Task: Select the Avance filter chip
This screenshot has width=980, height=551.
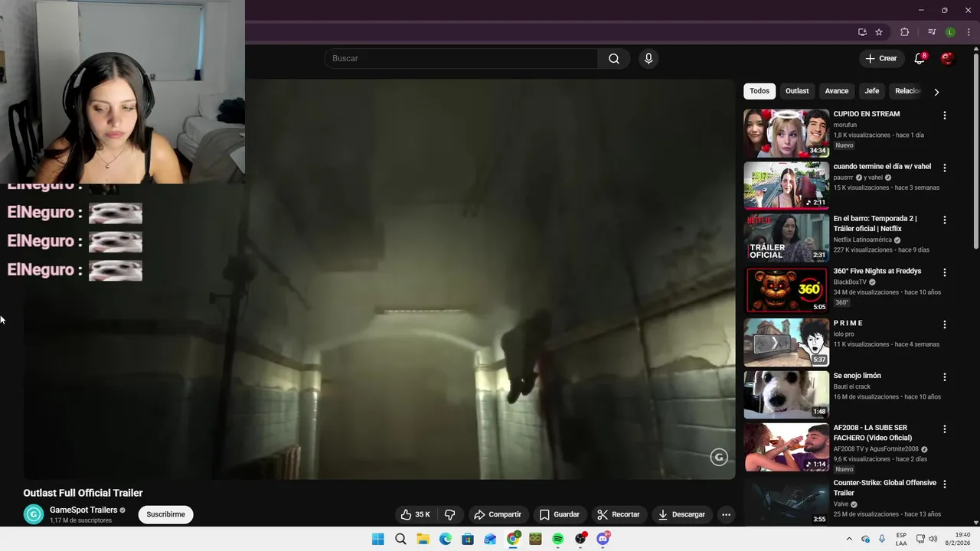Action: [x=837, y=91]
